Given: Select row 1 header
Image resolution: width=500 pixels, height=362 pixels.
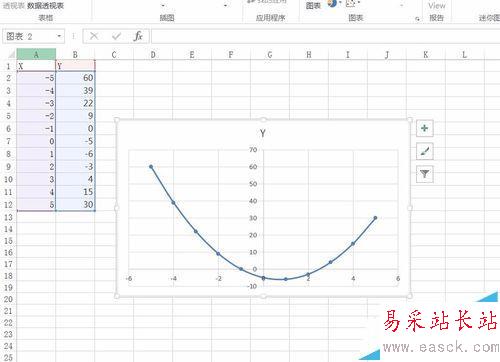Looking at the screenshot, I should tap(8, 66).
